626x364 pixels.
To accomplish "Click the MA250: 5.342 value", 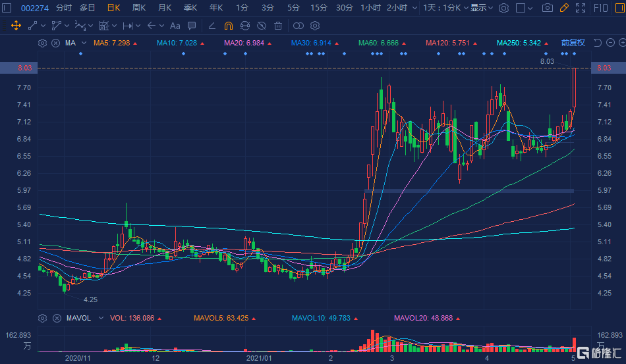I will click(519, 43).
